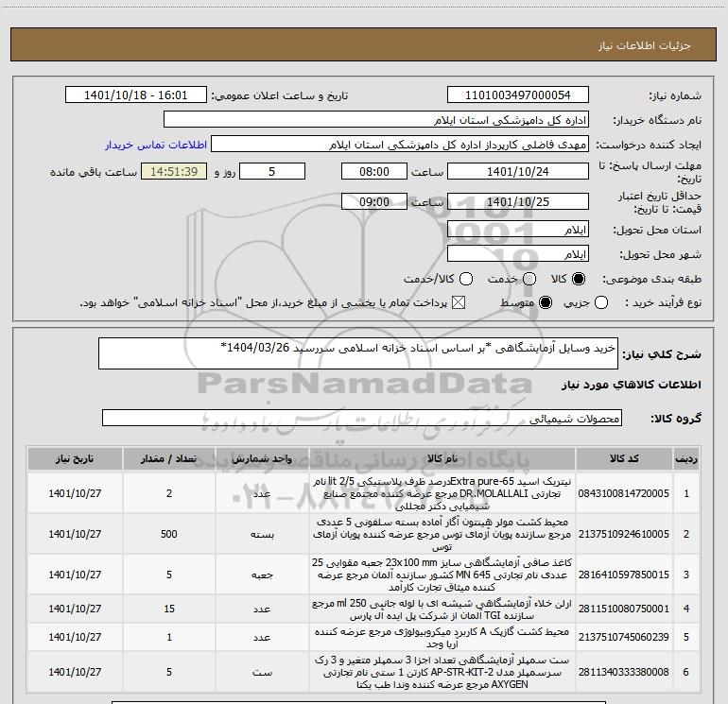Click the announcement date field 1401/10/18 - 16:01
The height and width of the screenshot is (704, 728).
coord(136,95)
